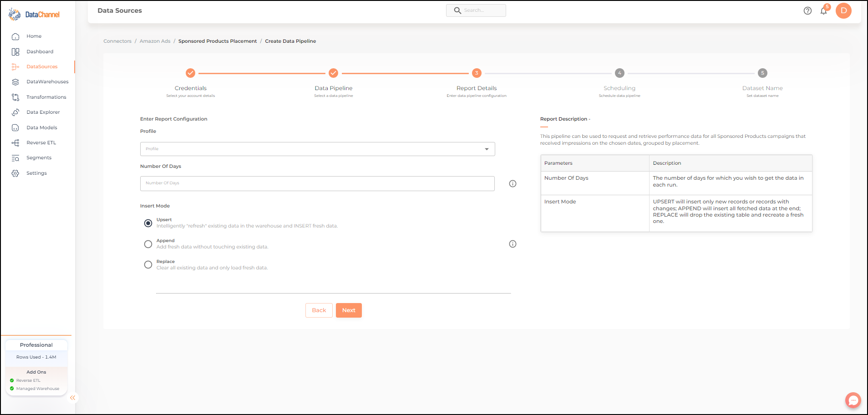The image size is (868, 415).
Task: Open the help question mark icon
Action: (807, 11)
